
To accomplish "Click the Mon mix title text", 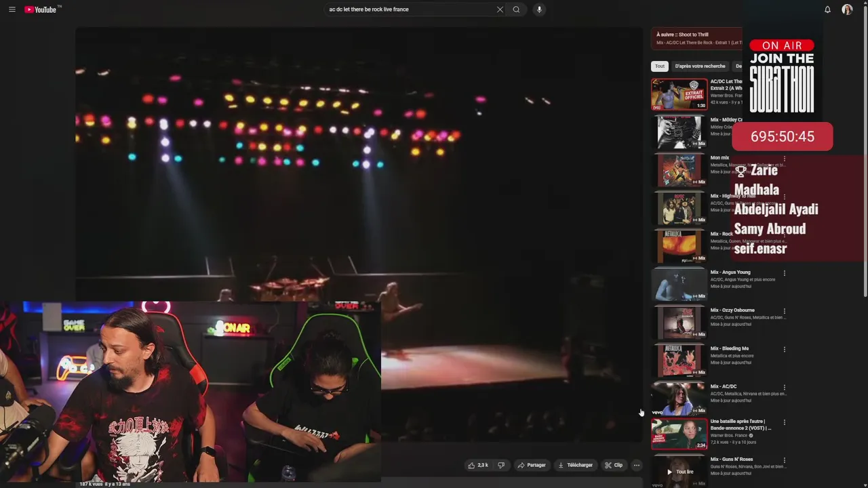I will tap(719, 158).
